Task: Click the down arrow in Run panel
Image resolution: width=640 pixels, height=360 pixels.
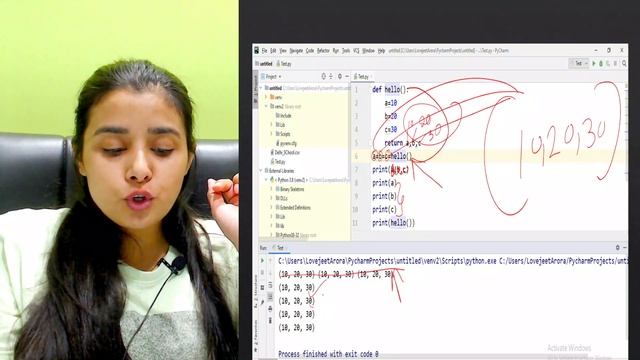Action: 270,273
